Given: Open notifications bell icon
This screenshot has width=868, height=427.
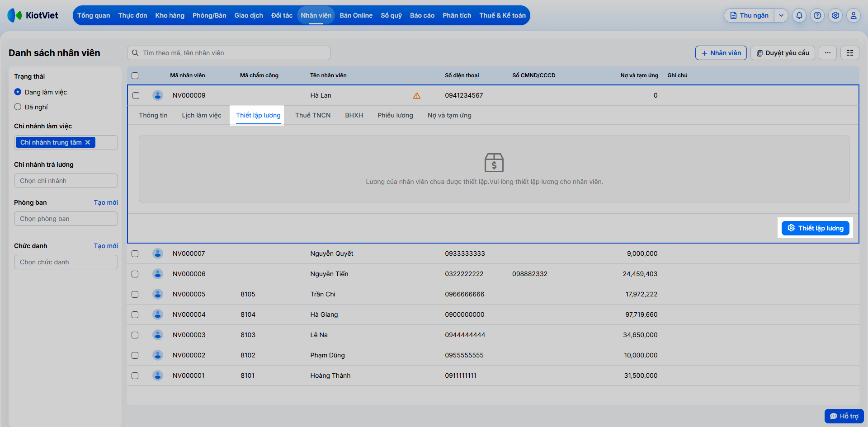Looking at the screenshot, I should [799, 15].
